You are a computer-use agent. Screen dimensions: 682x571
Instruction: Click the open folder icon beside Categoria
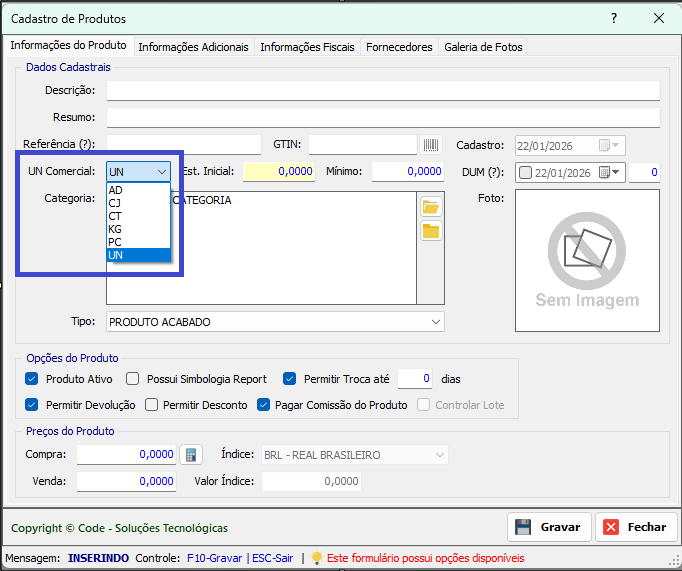(431, 207)
